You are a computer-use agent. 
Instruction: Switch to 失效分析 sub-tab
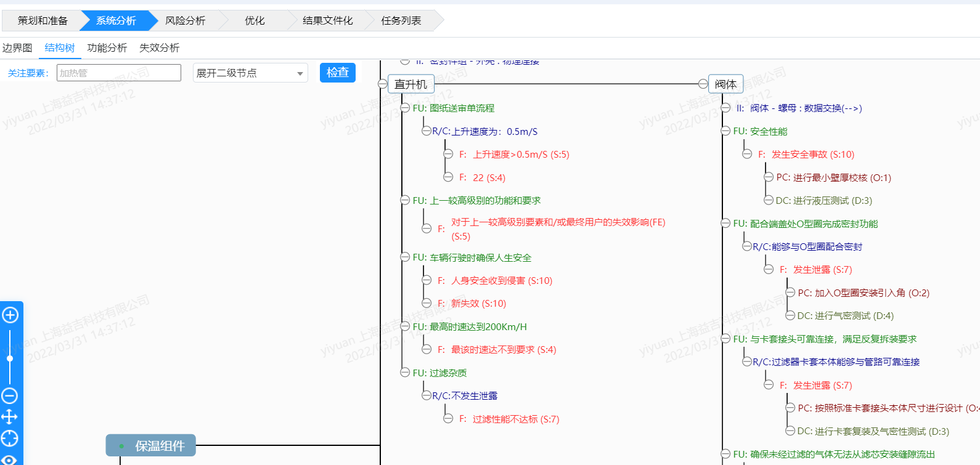pyautogui.click(x=160, y=48)
